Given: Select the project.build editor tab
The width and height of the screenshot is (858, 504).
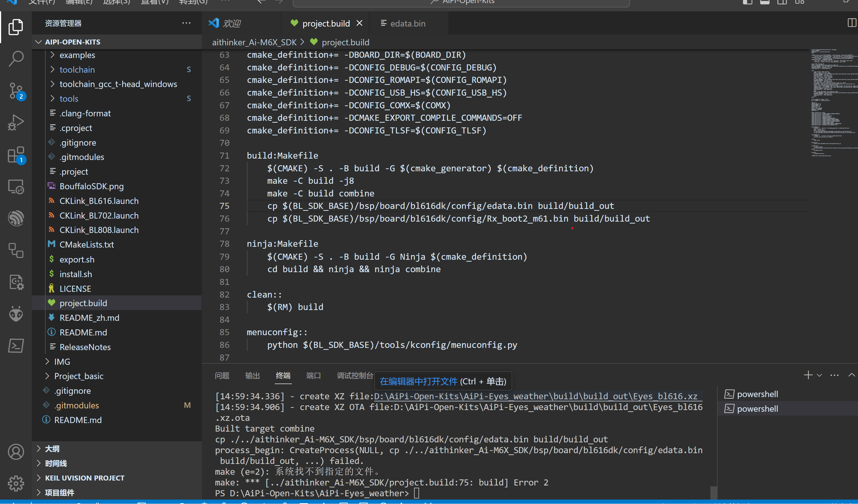Looking at the screenshot, I should click(x=325, y=23).
